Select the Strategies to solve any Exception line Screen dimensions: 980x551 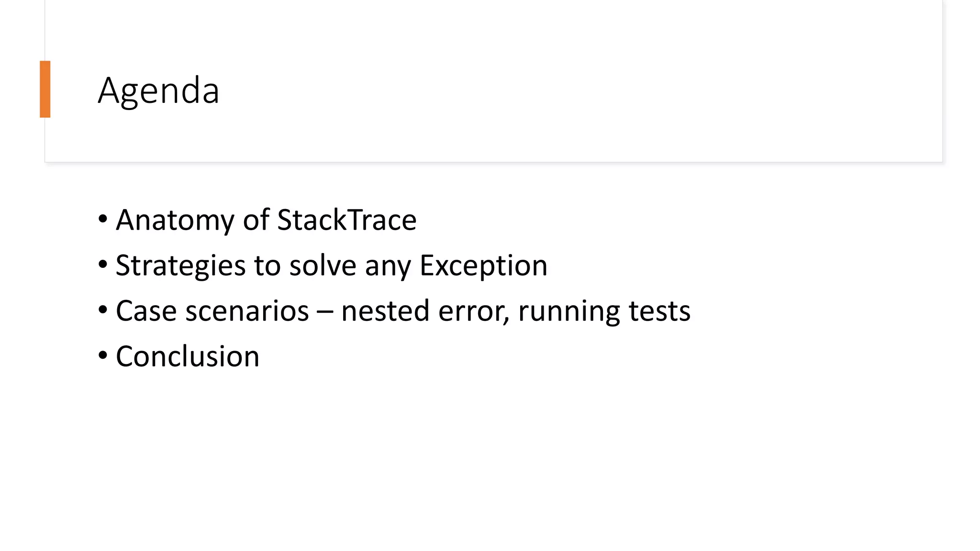pyautogui.click(x=331, y=265)
